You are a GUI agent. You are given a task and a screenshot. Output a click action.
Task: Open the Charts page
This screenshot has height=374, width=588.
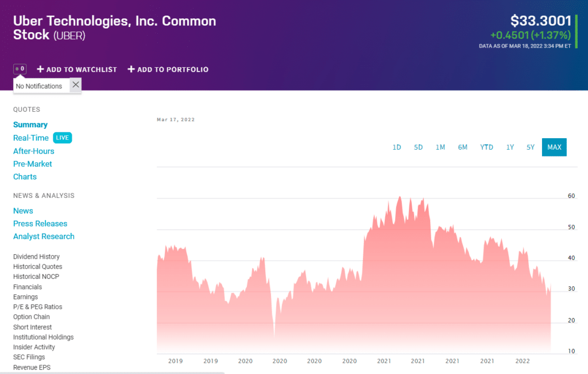25,177
